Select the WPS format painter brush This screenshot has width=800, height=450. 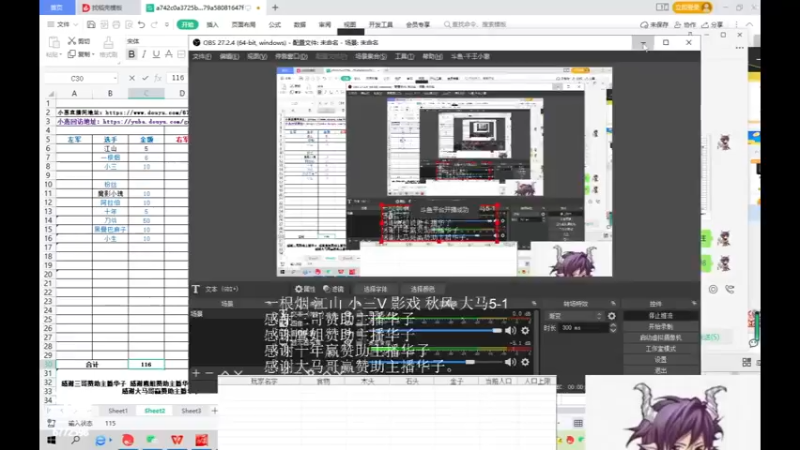pos(108,43)
